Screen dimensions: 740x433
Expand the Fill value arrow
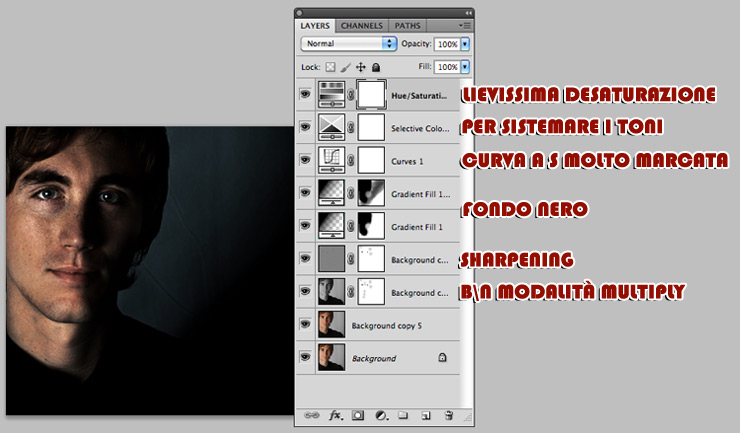[465, 67]
